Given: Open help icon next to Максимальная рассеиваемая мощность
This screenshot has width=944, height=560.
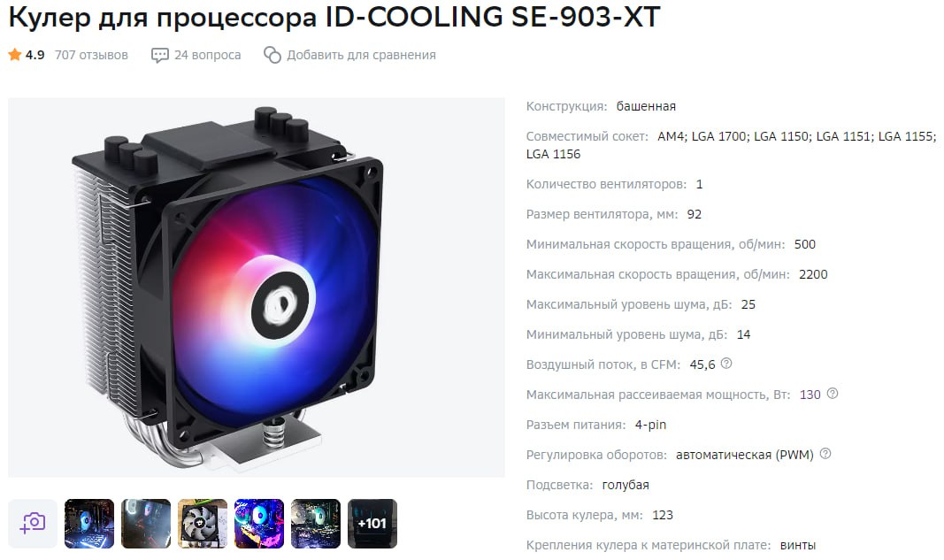Looking at the screenshot, I should click(832, 394).
